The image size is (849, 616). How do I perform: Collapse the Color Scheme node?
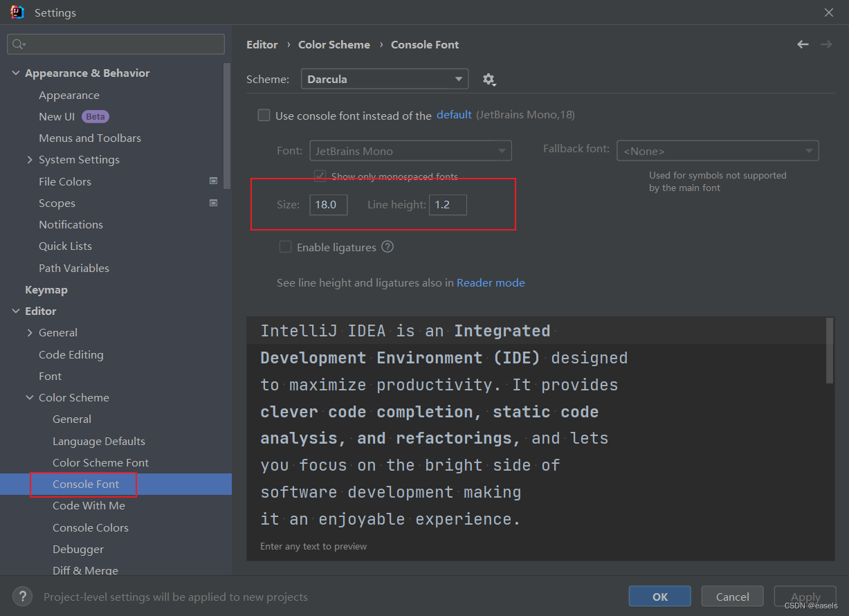[x=30, y=398]
